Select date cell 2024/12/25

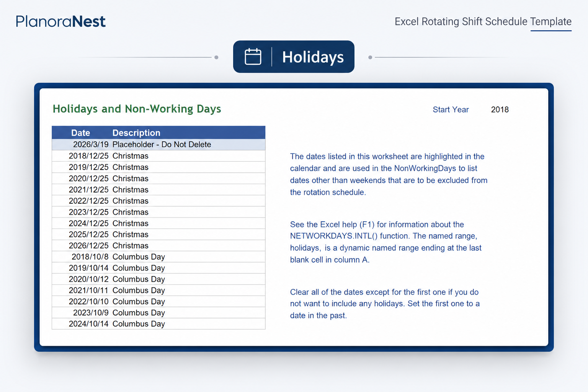click(x=89, y=223)
